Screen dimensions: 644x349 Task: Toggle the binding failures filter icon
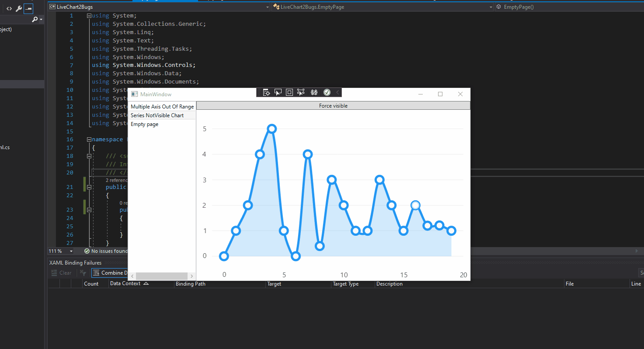[x=83, y=272]
